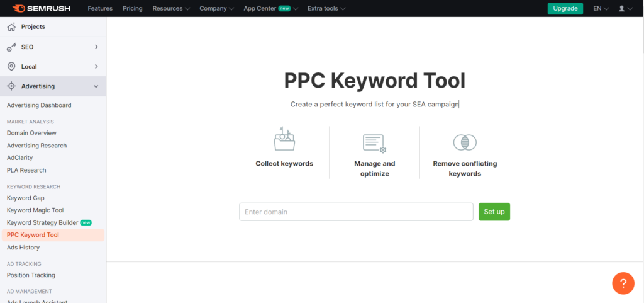Viewport: 644px width, 303px height.
Task: Open the Extra tools dropdown
Action: point(326,8)
